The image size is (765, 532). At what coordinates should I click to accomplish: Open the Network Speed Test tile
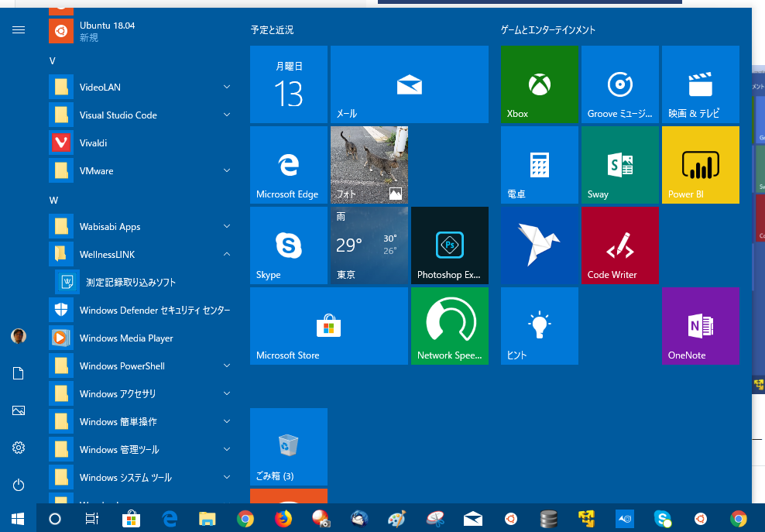(x=450, y=326)
